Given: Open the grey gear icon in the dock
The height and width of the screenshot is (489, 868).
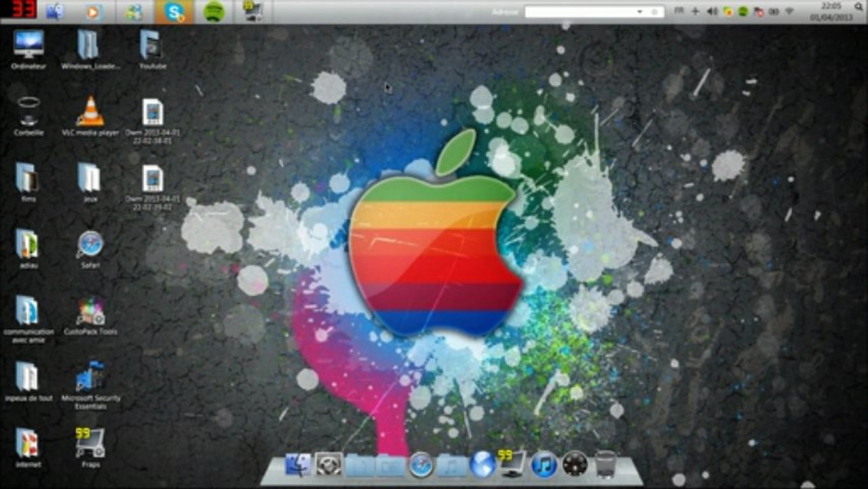Looking at the screenshot, I should click(x=328, y=465).
